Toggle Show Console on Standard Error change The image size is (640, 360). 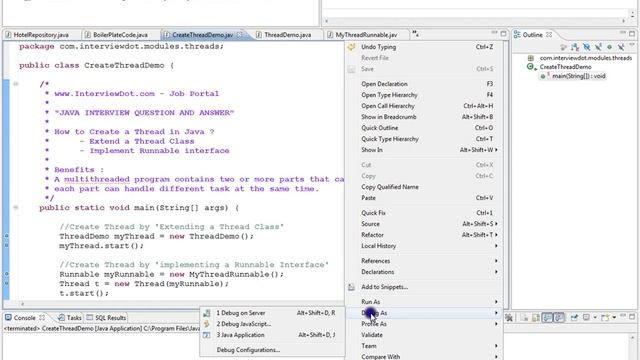click(559, 318)
